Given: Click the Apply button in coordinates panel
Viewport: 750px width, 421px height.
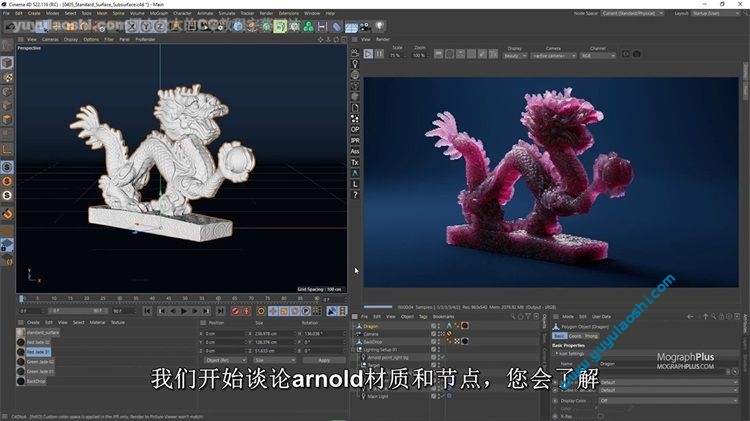Looking at the screenshot, I should [324, 360].
